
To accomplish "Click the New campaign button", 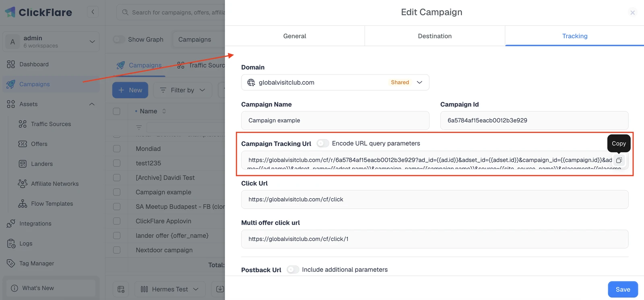I will click(x=130, y=90).
